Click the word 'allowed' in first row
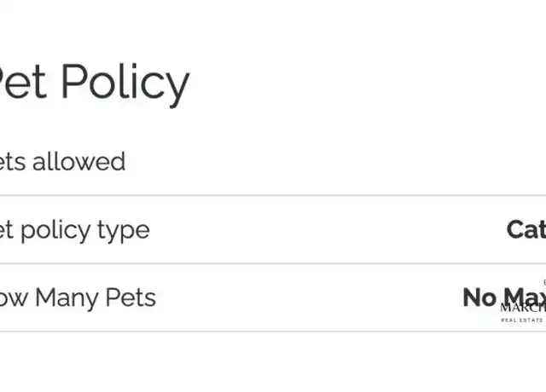The height and width of the screenshot is (392, 546). 79,162
